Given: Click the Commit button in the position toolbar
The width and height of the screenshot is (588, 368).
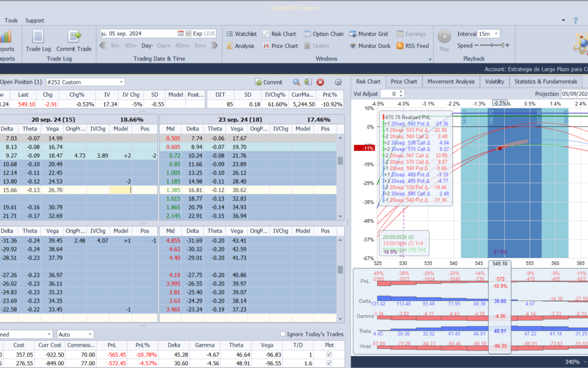Looking at the screenshot, I should 268,82.
